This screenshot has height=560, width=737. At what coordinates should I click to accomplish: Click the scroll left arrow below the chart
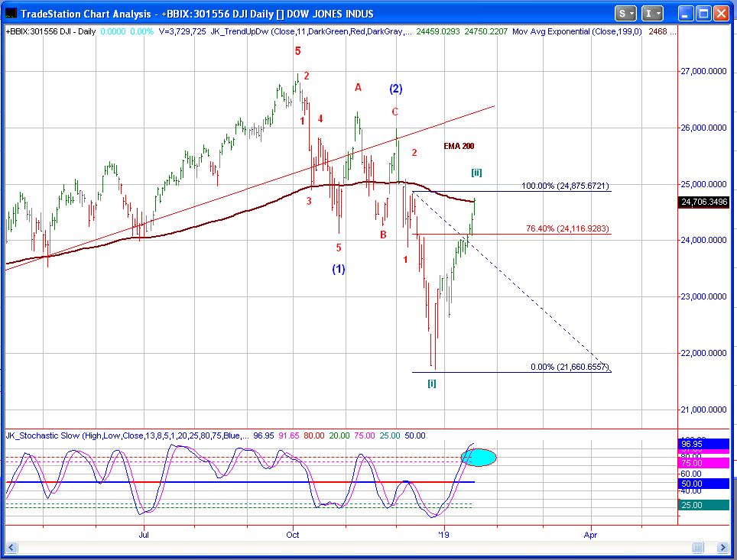11,547
